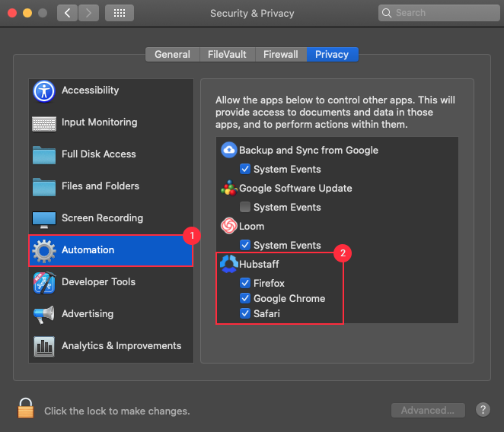Screen dimensions: 504x432
Task: Select Input Monitoring label in the list
Action: point(99,122)
